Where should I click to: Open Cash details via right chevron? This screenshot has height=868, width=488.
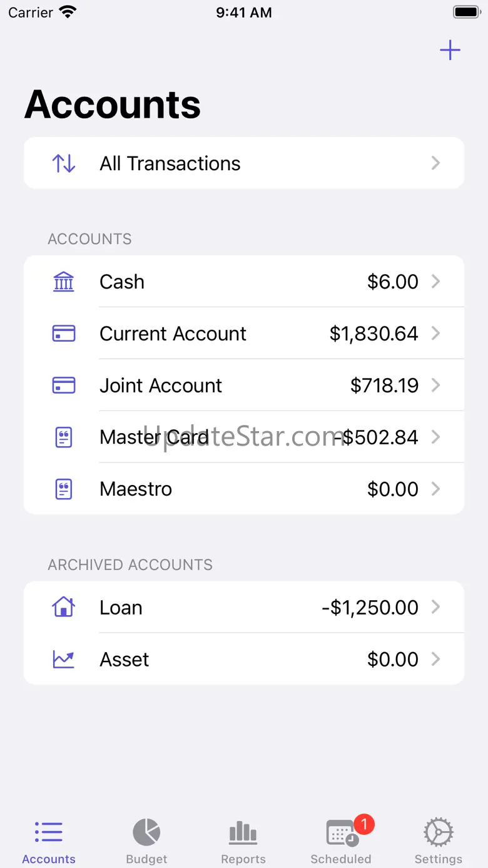[x=436, y=282]
